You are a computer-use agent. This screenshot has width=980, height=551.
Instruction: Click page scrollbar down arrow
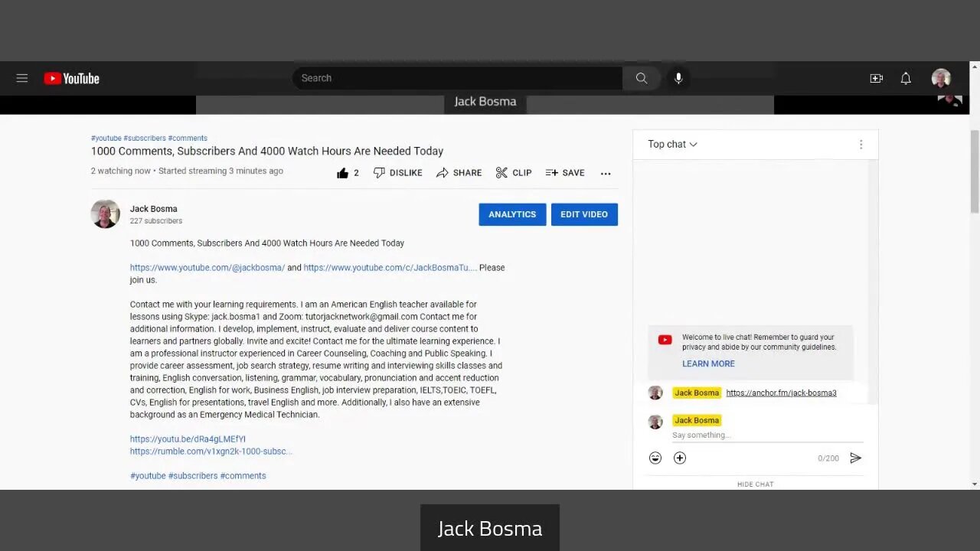(x=974, y=484)
